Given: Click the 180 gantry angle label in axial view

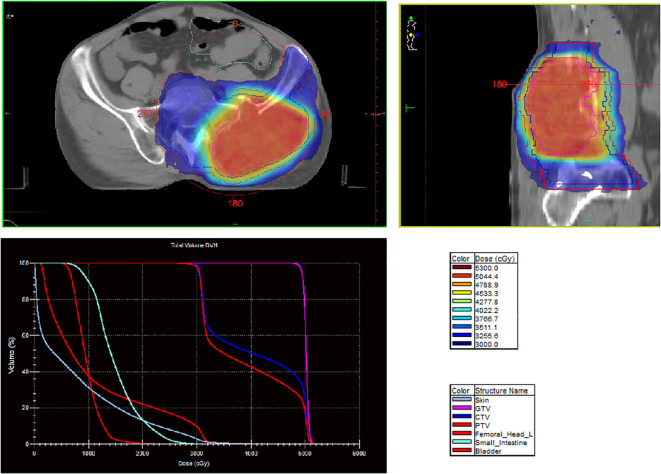Looking at the screenshot, I should tap(236, 204).
